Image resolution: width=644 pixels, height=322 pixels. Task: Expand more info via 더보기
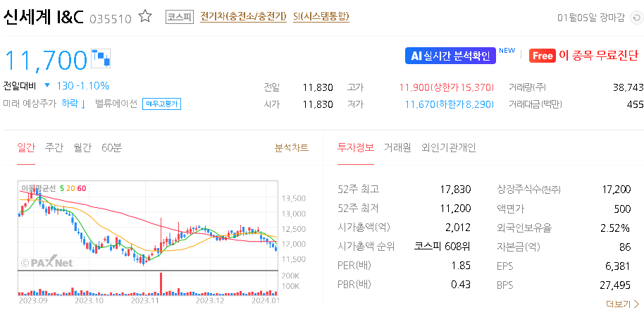pyautogui.click(x=623, y=304)
